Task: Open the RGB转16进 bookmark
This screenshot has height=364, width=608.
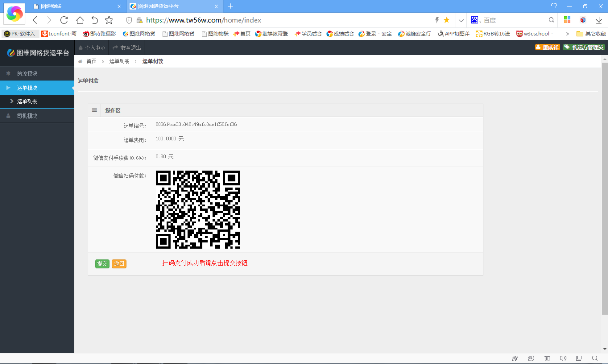Action: click(493, 34)
